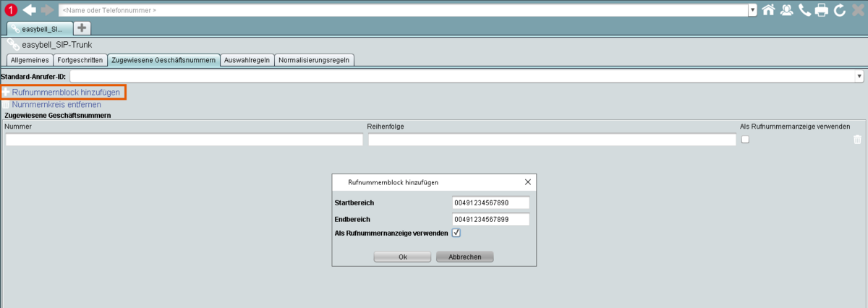The width and height of the screenshot is (868, 308).
Task: Click the printer icon
Action: pyautogui.click(x=822, y=10)
